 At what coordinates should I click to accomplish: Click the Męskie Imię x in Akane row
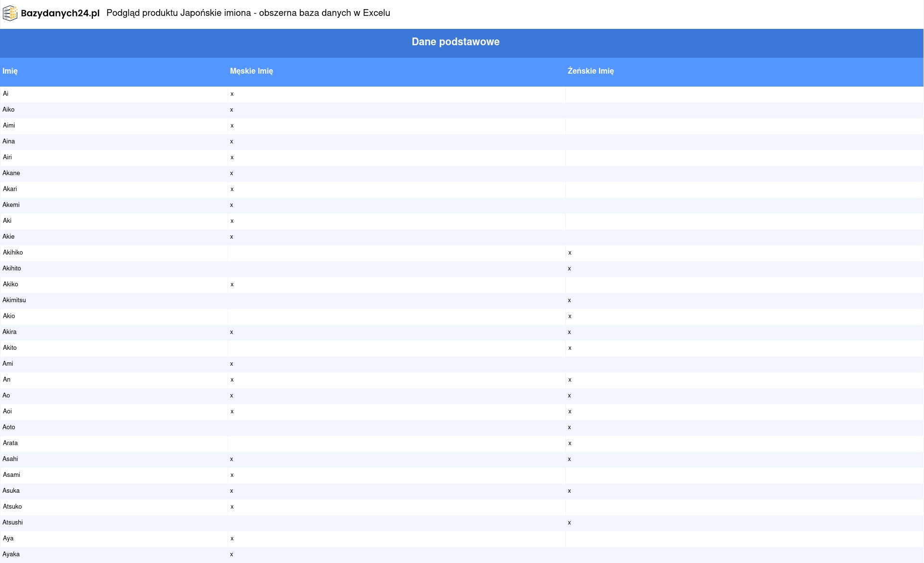231,173
